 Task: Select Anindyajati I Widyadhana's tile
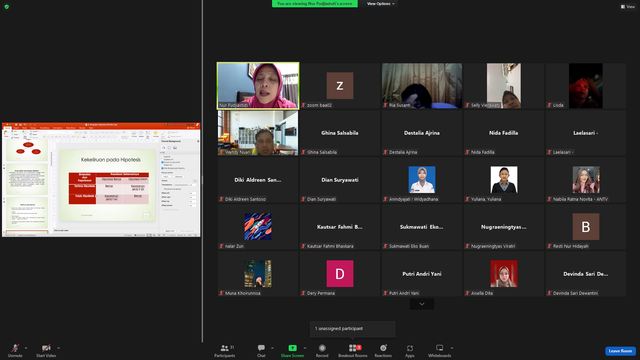[x=422, y=180]
